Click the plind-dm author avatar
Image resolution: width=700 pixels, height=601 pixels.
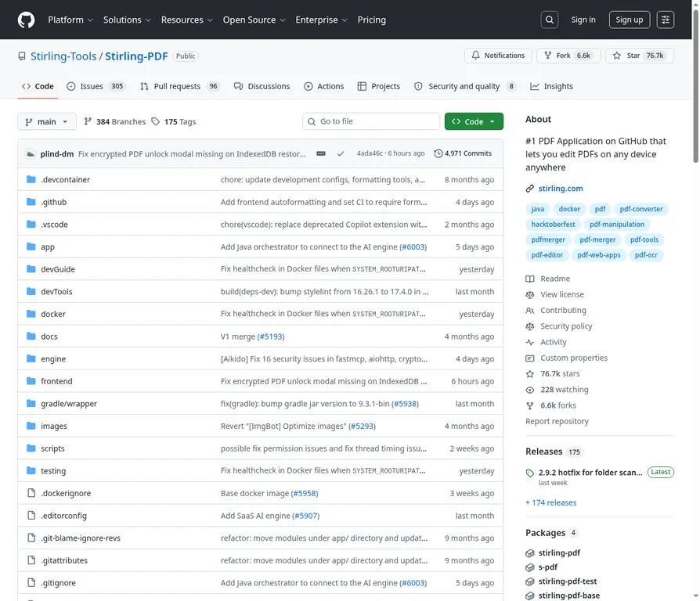coord(31,154)
